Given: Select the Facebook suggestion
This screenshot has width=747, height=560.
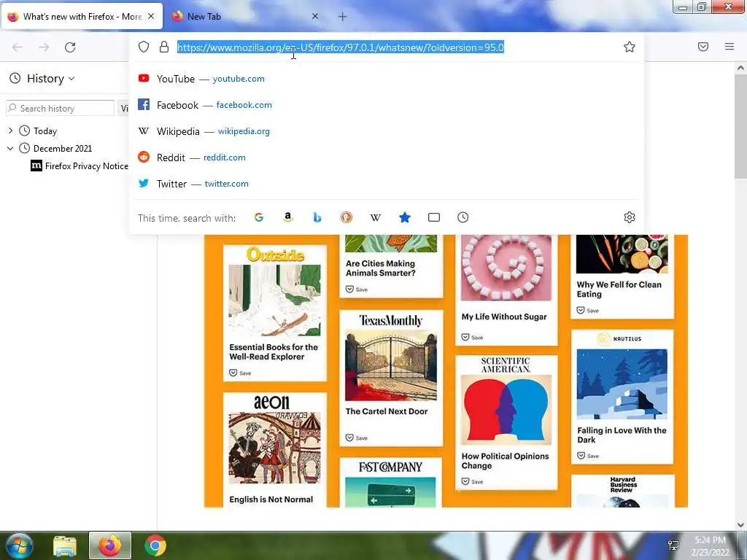Looking at the screenshot, I should 387,105.
